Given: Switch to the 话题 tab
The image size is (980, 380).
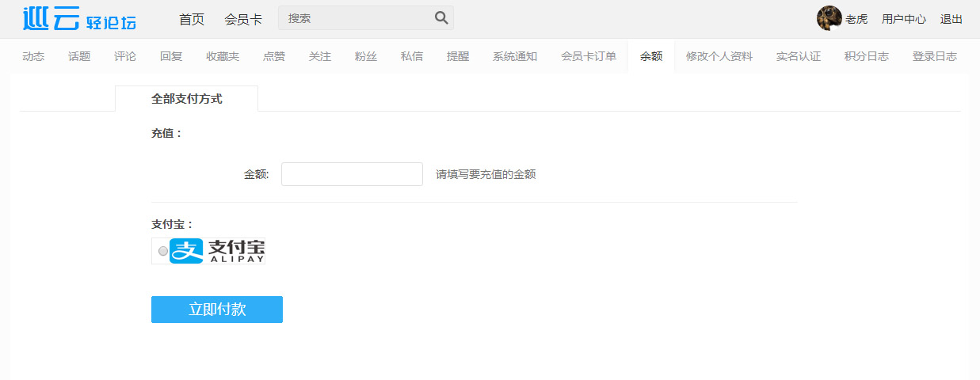Looking at the screenshot, I should point(79,56).
